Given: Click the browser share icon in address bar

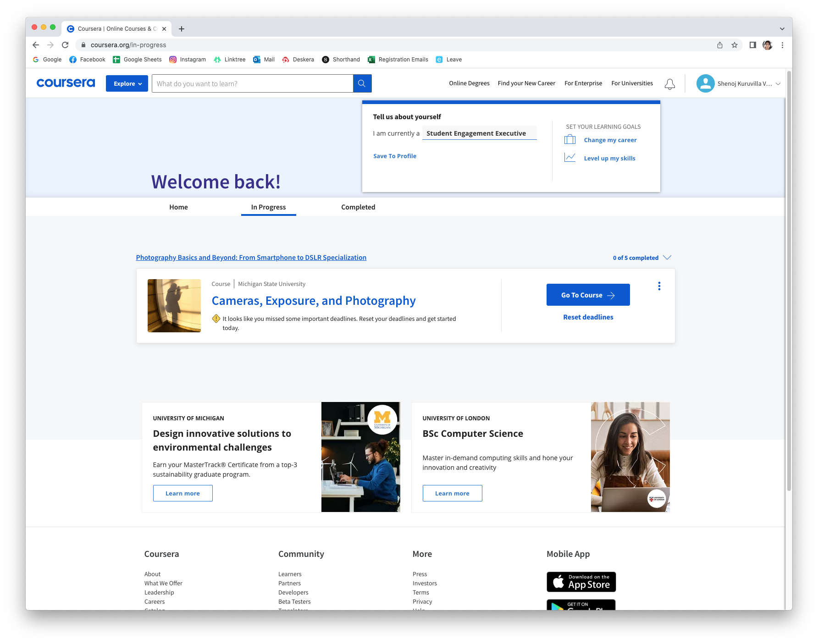Looking at the screenshot, I should coord(720,45).
